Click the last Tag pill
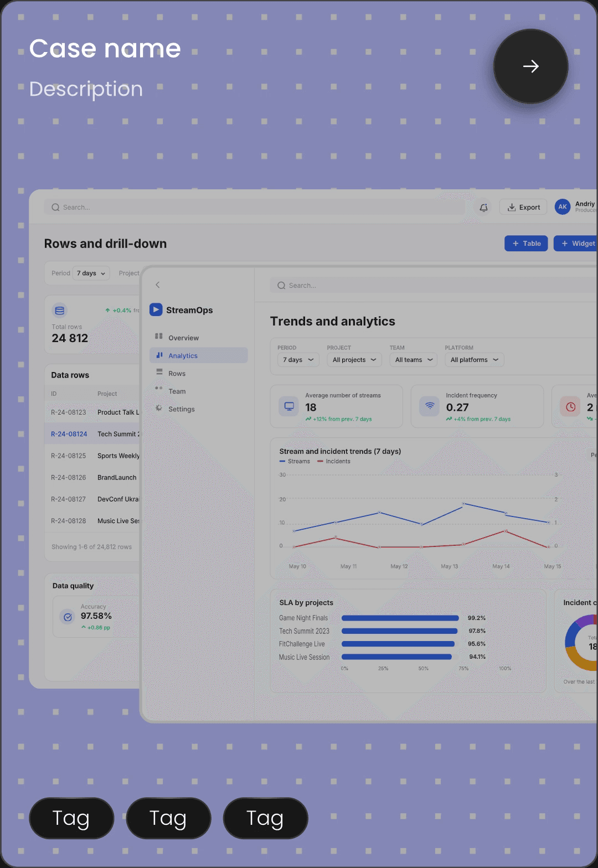 click(265, 818)
